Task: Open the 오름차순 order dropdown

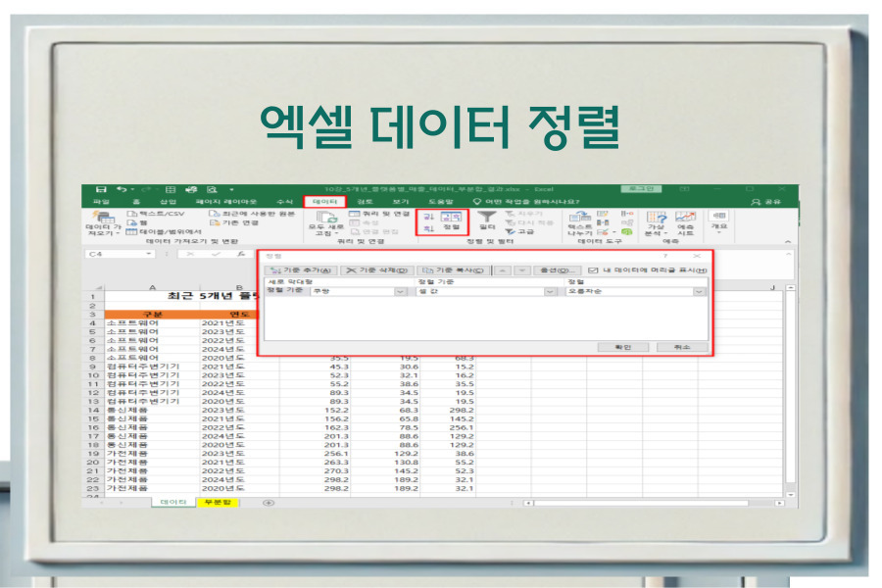Action: click(x=699, y=291)
